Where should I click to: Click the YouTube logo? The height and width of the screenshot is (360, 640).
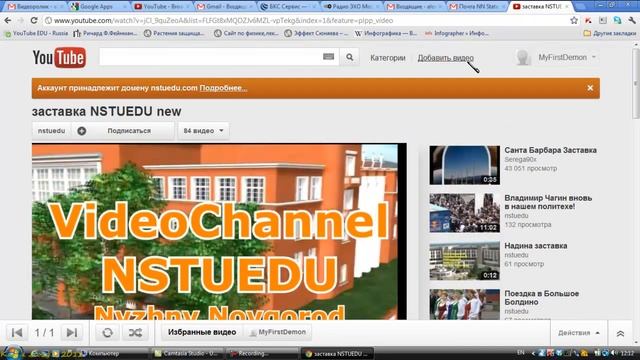(59, 58)
